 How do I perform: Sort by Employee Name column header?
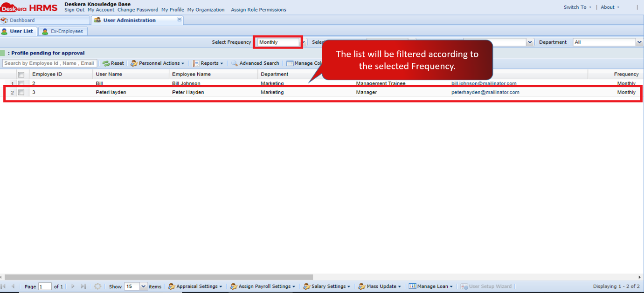(214, 75)
